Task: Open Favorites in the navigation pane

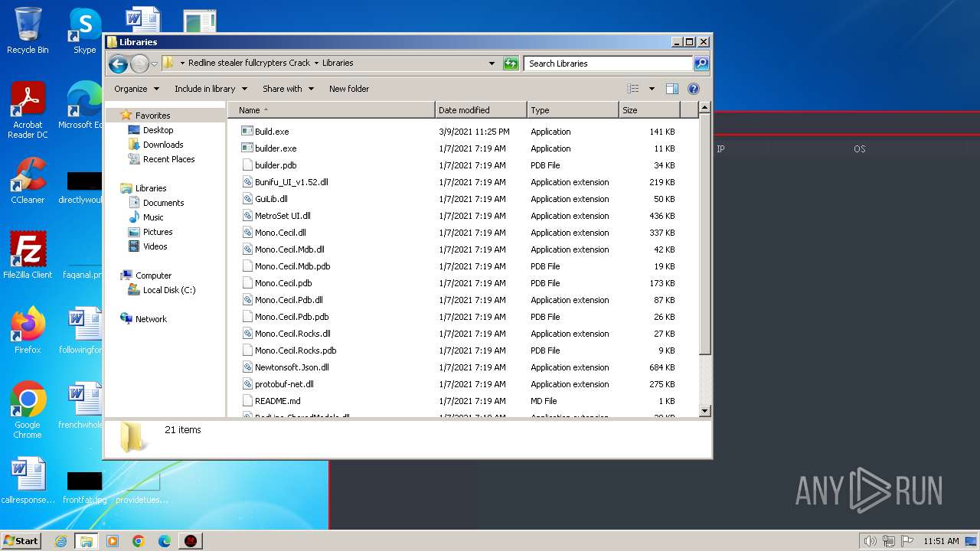Action: [x=152, y=116]
